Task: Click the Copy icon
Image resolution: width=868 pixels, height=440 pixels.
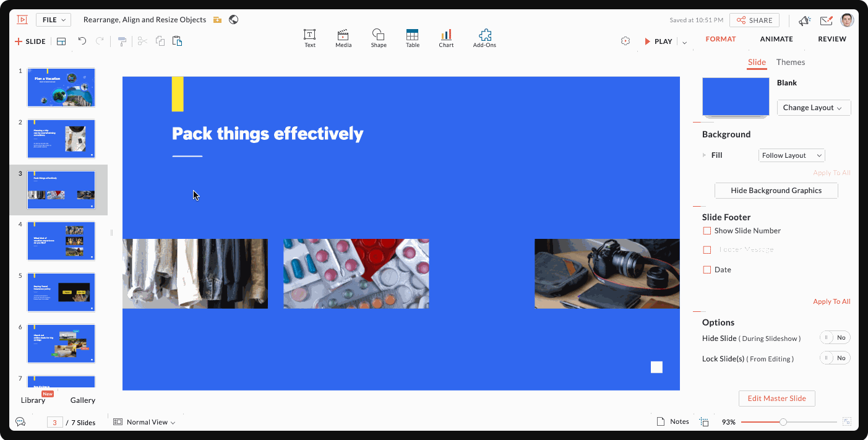Action: tap(160, 41)
